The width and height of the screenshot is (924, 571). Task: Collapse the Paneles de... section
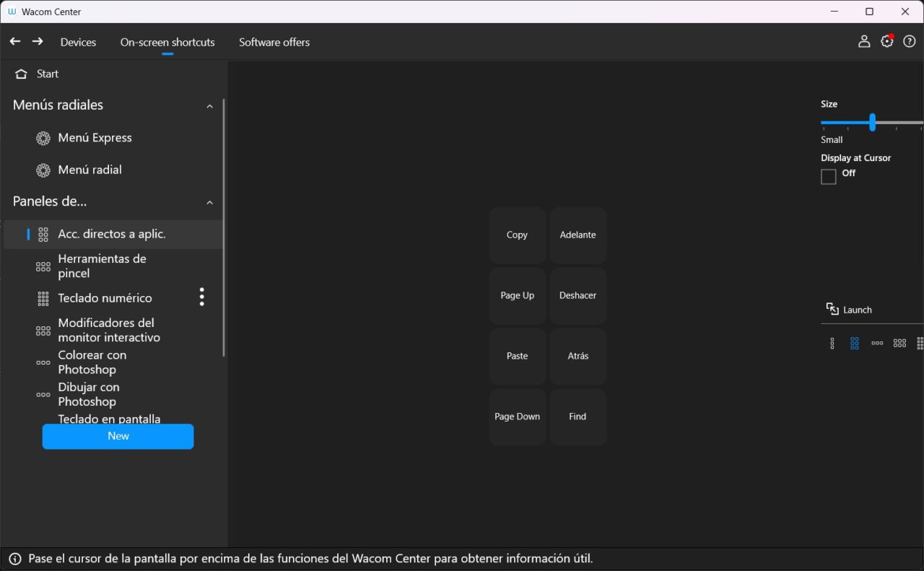209,203
